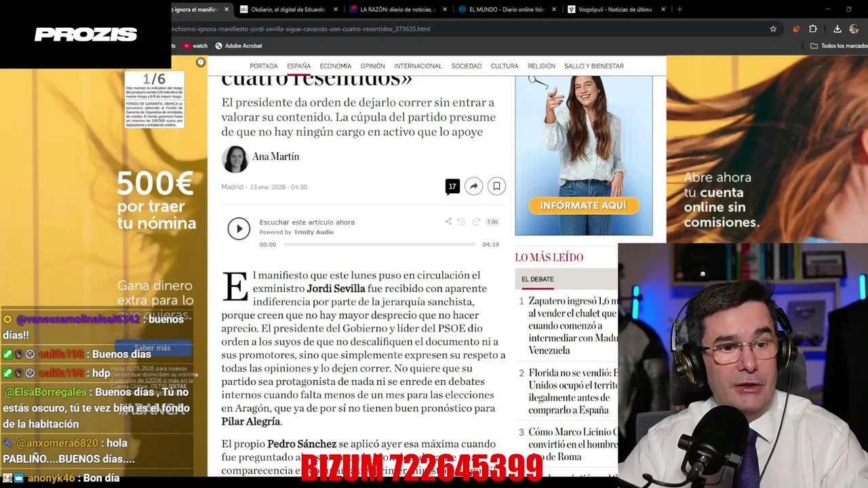
Task: Close the EL MUNDO tab
Action: click(x=554, y=9)
